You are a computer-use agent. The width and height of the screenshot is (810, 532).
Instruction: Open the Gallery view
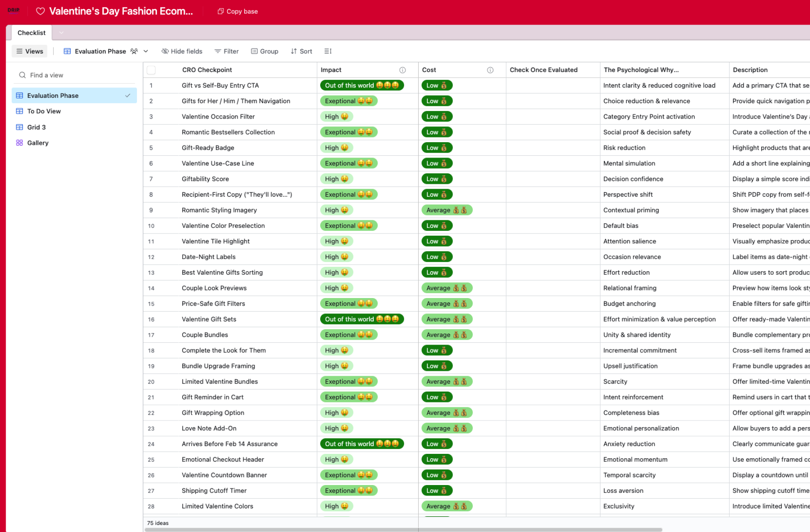38,143
